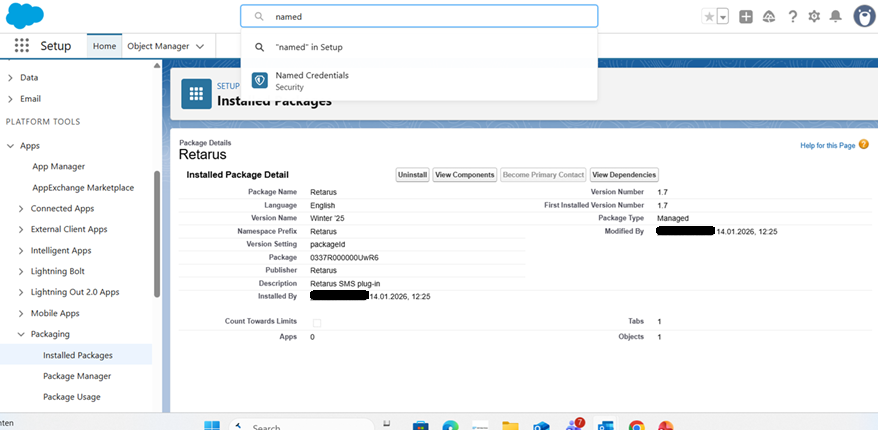Click the Salesforce cloud logo
The height and width of the screenshot is (430, 879).
pos(25,15)
